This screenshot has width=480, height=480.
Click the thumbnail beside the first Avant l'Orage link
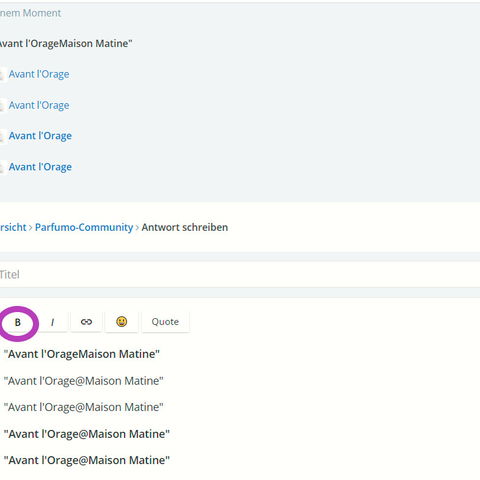3,74
